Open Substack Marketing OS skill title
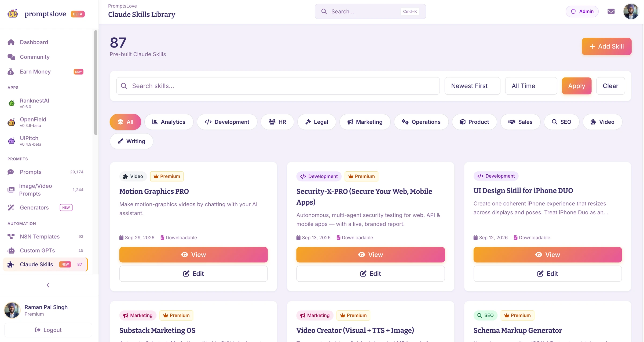 pos(158,330)
